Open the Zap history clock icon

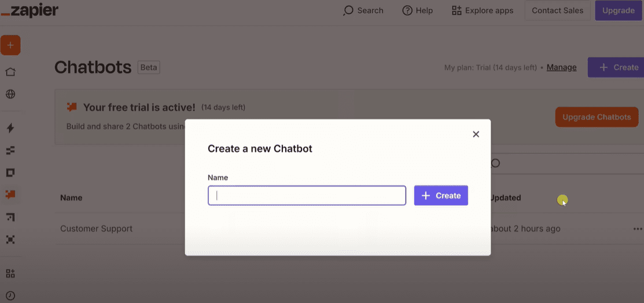10,295
